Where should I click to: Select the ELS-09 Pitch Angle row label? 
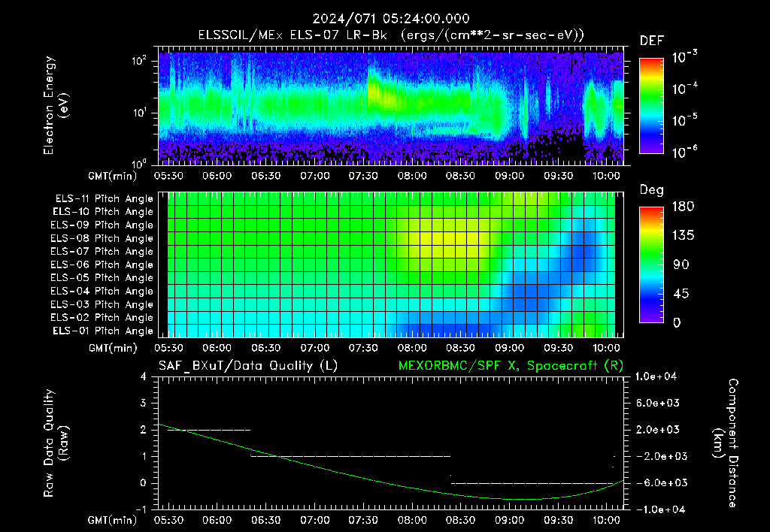102,225
